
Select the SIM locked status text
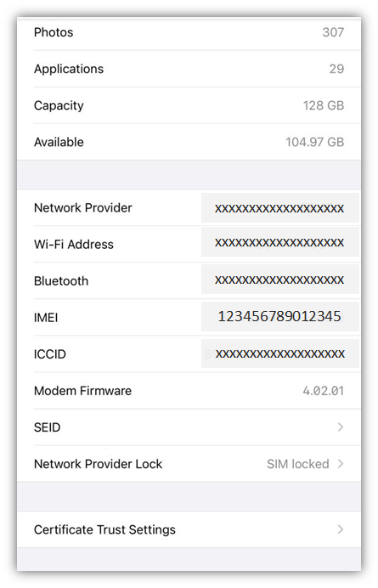298,464
